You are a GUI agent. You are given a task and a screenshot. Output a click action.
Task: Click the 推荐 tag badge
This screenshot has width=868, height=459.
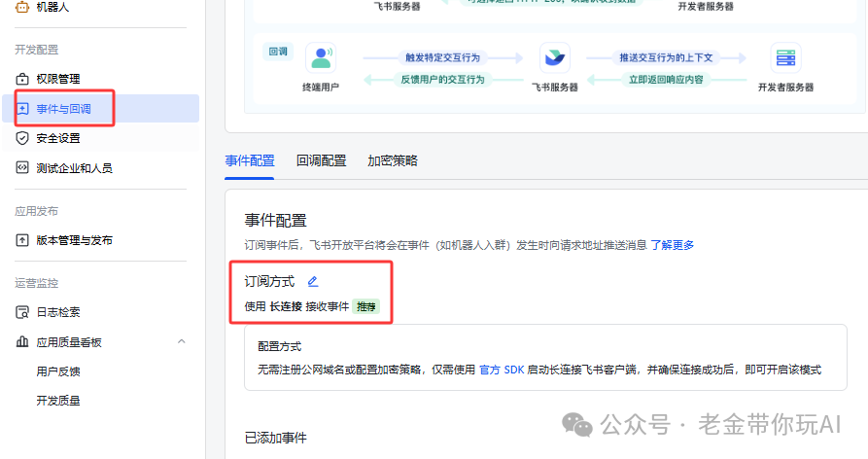coord(365,306)
